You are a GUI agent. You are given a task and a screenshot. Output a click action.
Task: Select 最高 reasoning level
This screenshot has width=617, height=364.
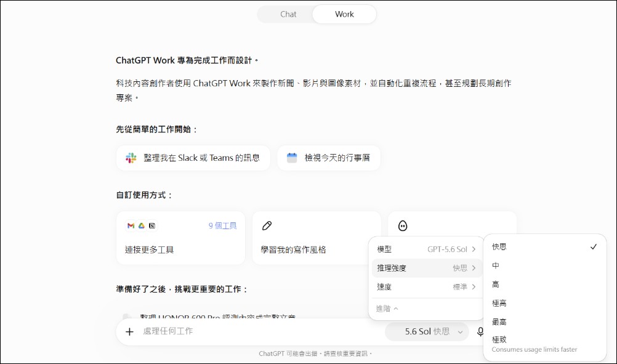click(x=544, y=322)
